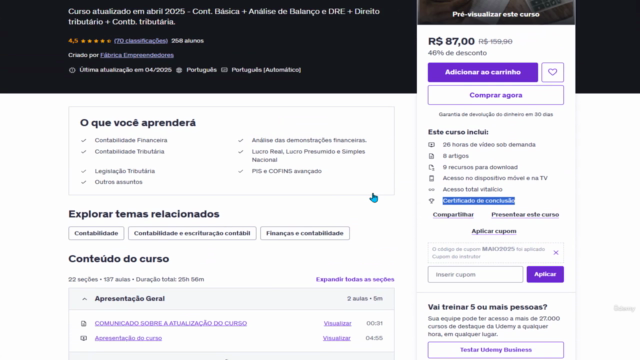
Task: Click Contabilidade Financeira learning item
Action: pyautogui.click(x=131, y=140)
